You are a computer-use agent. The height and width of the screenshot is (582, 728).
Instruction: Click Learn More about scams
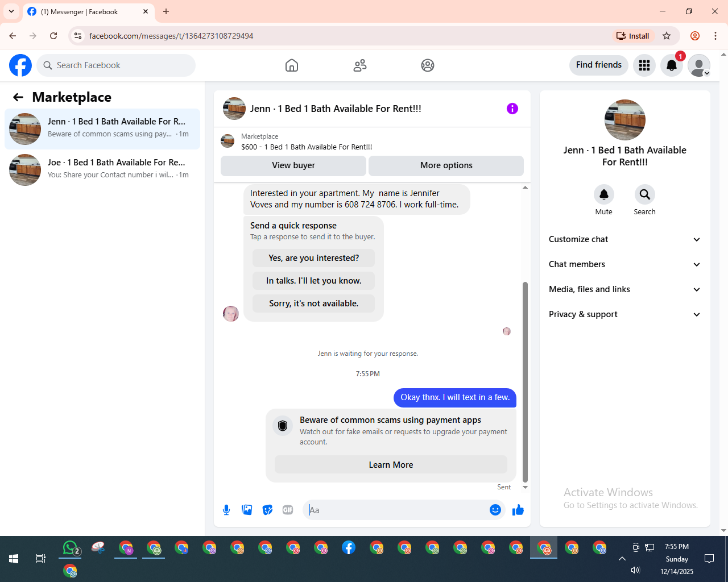(x=391, y=464)
